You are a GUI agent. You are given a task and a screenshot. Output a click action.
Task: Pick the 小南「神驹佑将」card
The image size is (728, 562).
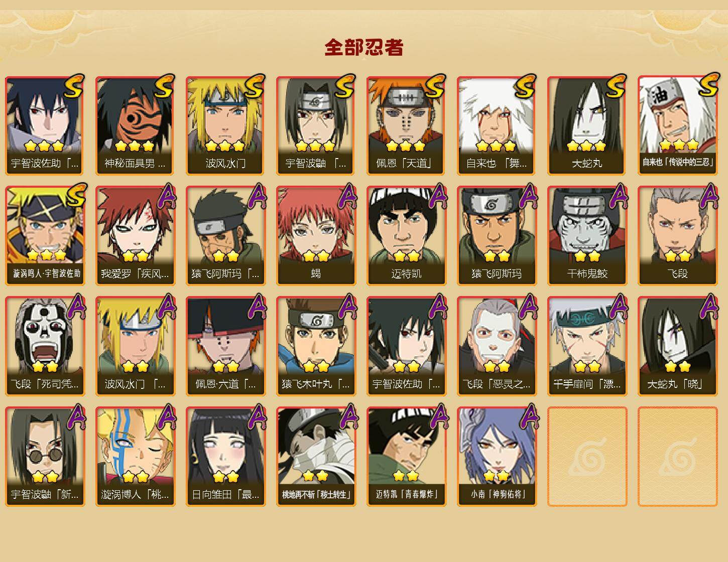tap(497, 457)
